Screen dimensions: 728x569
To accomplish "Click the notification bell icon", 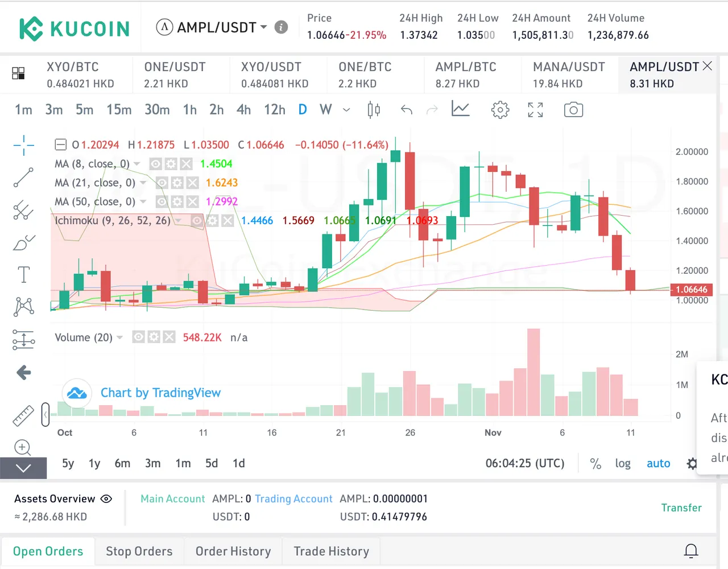I will point(691,551).
